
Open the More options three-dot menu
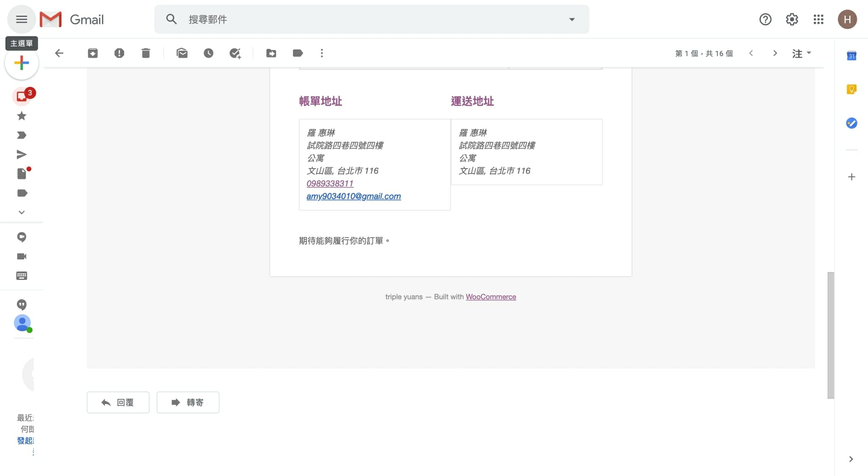click(322, 53)
